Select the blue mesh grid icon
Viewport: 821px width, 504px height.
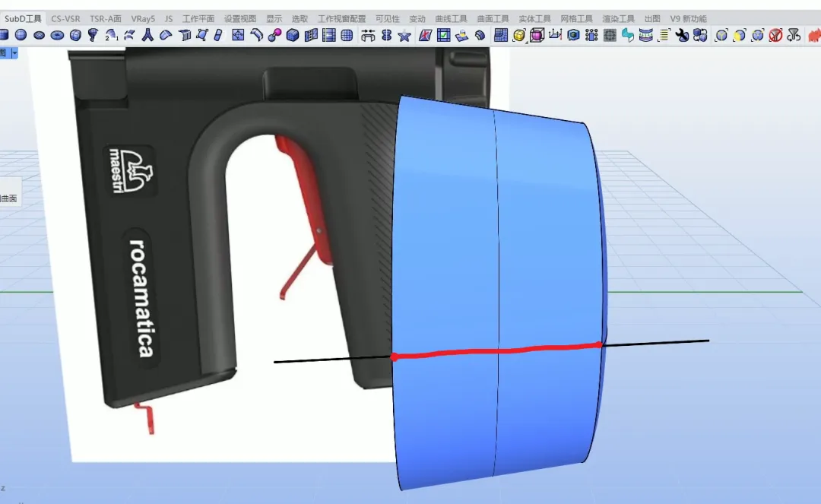tap(501, 35)
